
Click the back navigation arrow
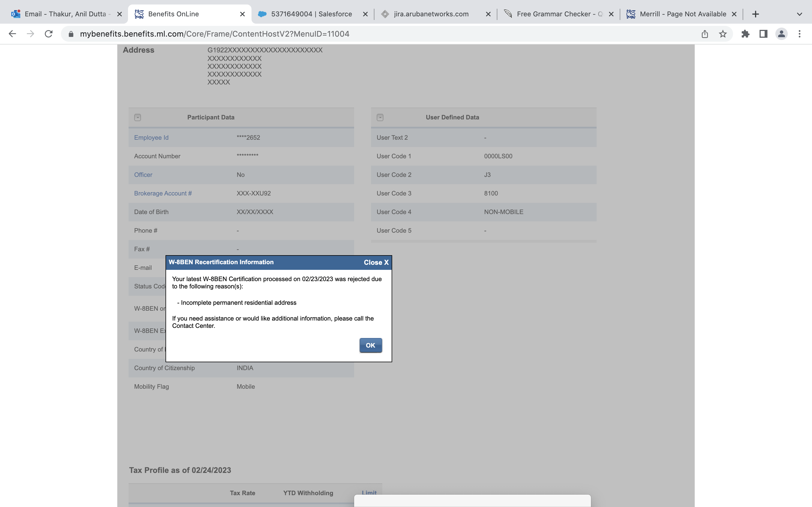12,34
